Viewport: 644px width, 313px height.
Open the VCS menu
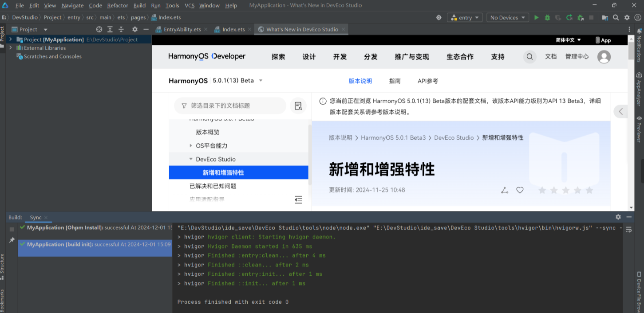pyautogui.click(x=190, y=5)
